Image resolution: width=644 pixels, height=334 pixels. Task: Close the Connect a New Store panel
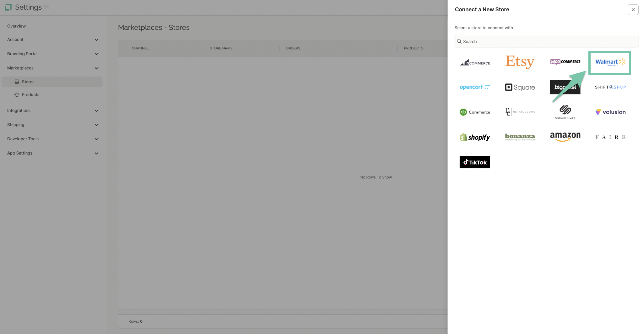point(633,10)
